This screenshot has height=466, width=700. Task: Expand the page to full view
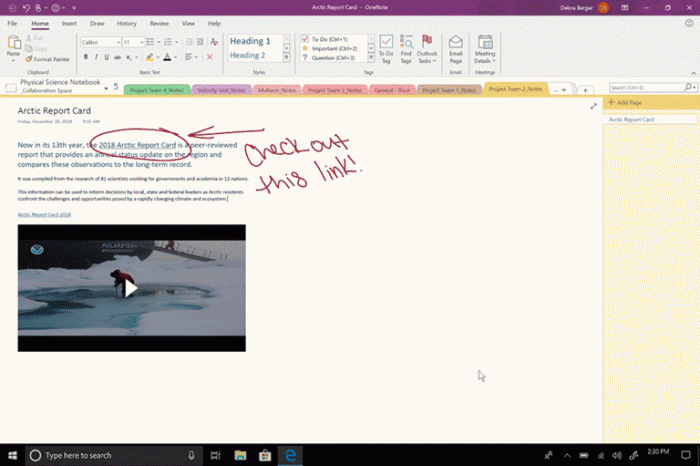pyautogui.click(x=593, y=106)
